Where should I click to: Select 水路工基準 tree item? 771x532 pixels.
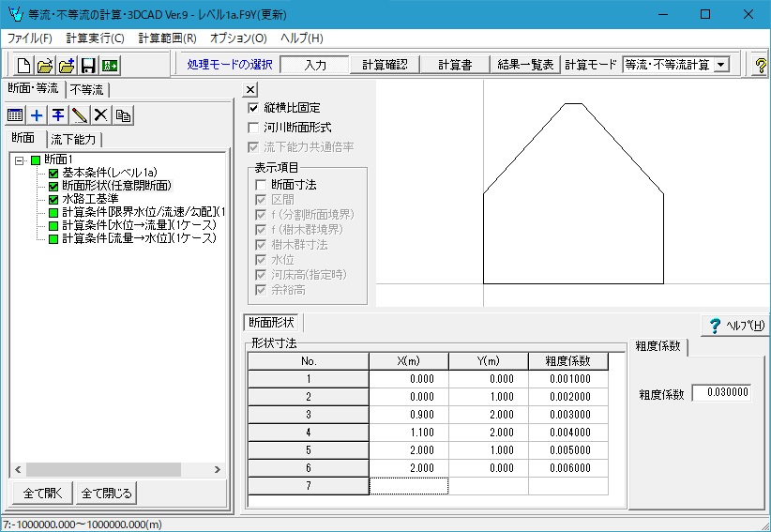click(90, 199)
